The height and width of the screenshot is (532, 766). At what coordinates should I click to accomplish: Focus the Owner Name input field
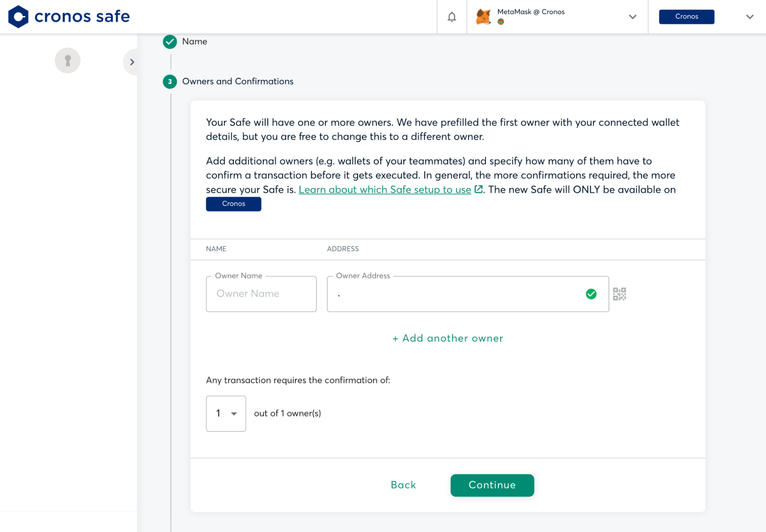[261, 294]
